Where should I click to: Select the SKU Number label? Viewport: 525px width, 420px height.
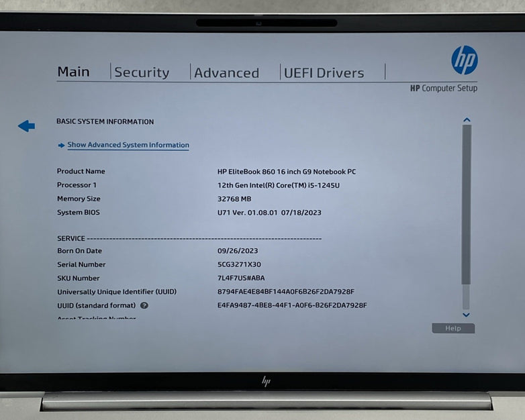click(79, 278)
